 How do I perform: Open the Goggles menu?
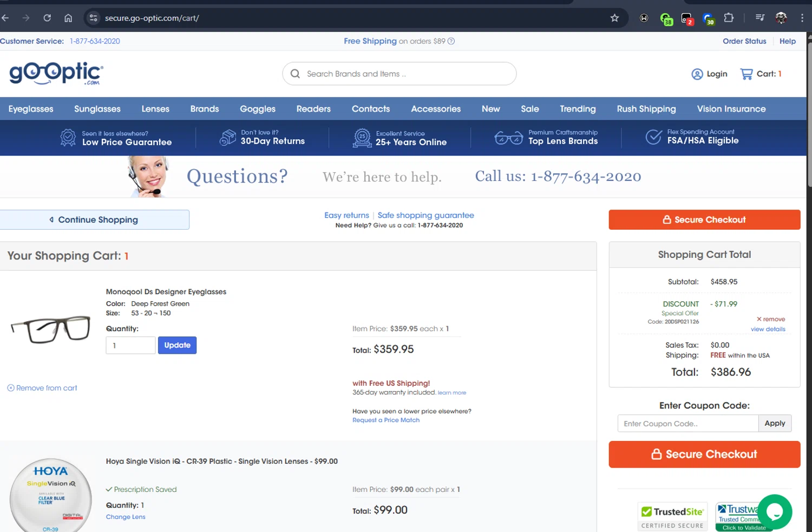258,109
